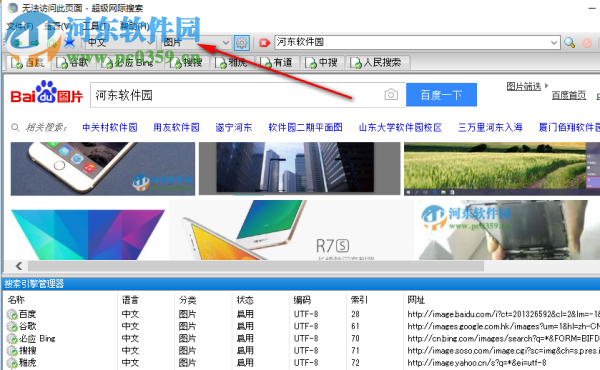600x370 pixels.
Task: Click related search 遂宁河东
Action: click(x=234, y=127)
